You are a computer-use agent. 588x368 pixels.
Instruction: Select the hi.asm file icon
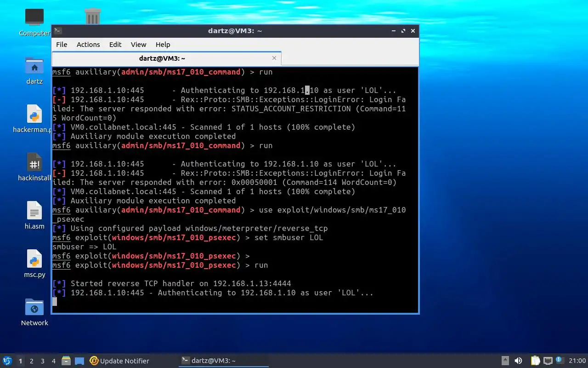point(34,211)
